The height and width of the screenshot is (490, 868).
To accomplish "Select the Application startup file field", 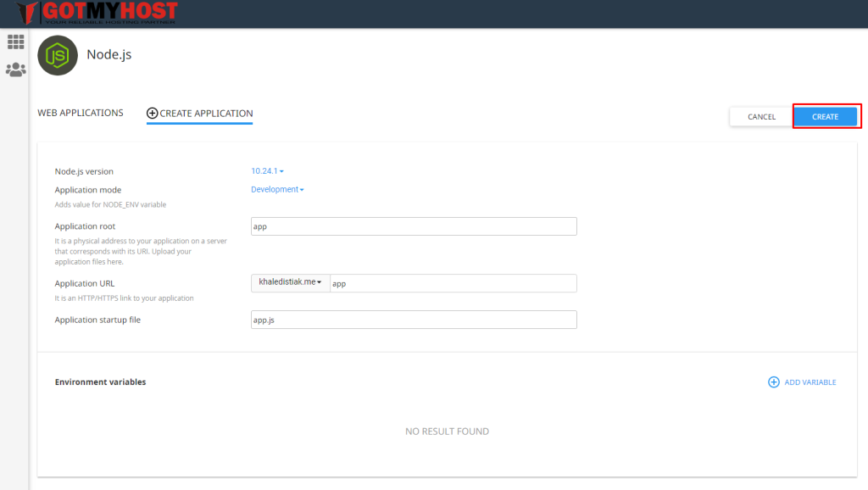I will (414, 320).
